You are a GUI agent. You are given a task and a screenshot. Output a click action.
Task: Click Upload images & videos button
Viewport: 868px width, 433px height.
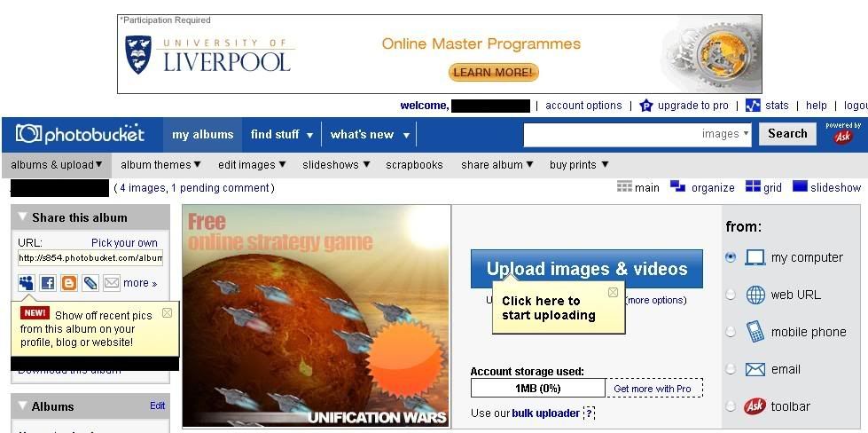point(587,269)
